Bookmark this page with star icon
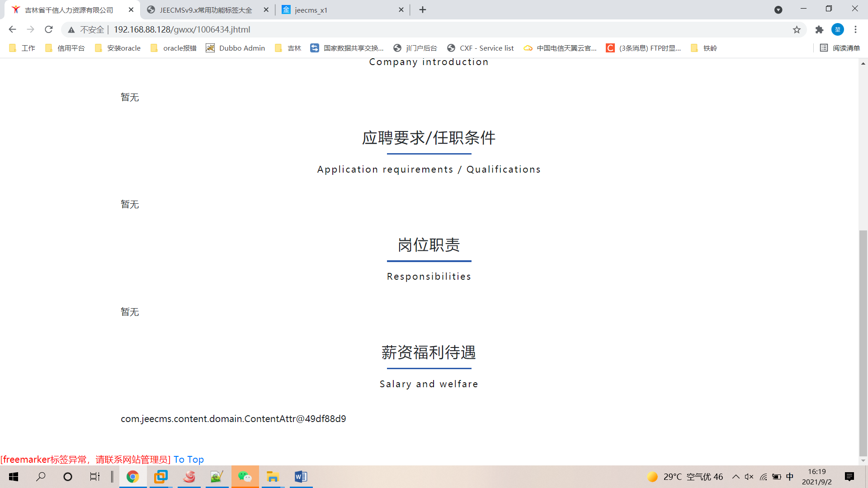This screenshot has height=488, width=868. 797,29
